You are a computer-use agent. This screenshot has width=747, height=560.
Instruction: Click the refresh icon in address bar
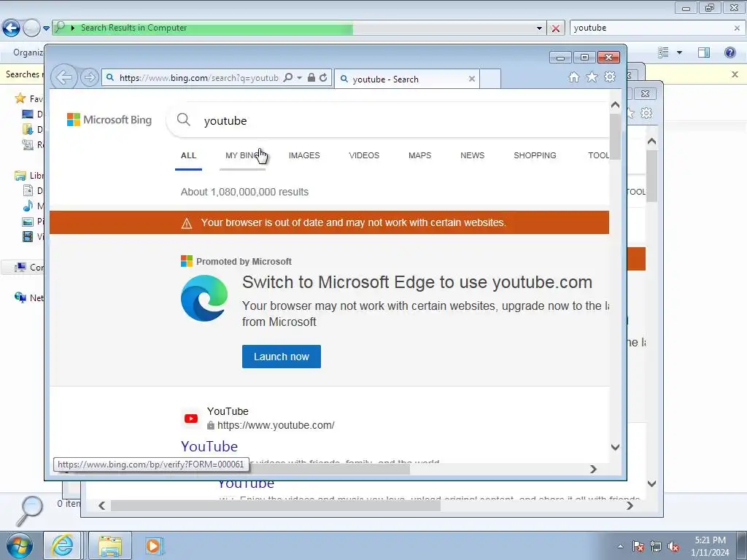pos(323,77)
